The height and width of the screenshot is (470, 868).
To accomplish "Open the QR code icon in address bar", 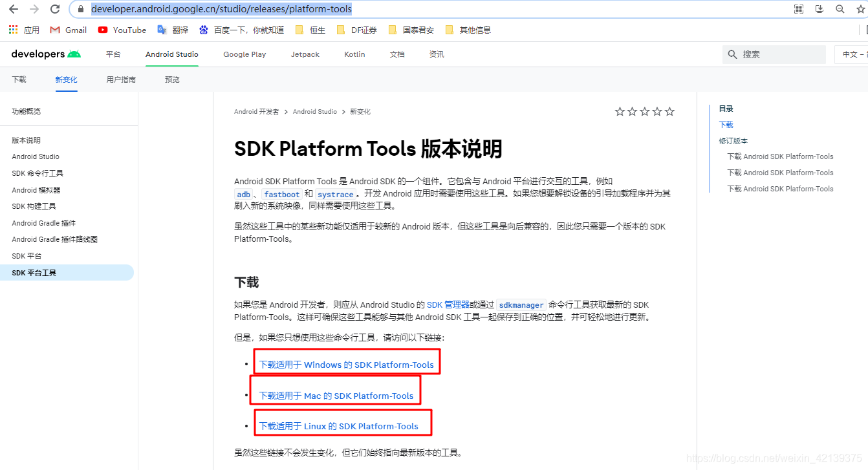I will 799,9.
